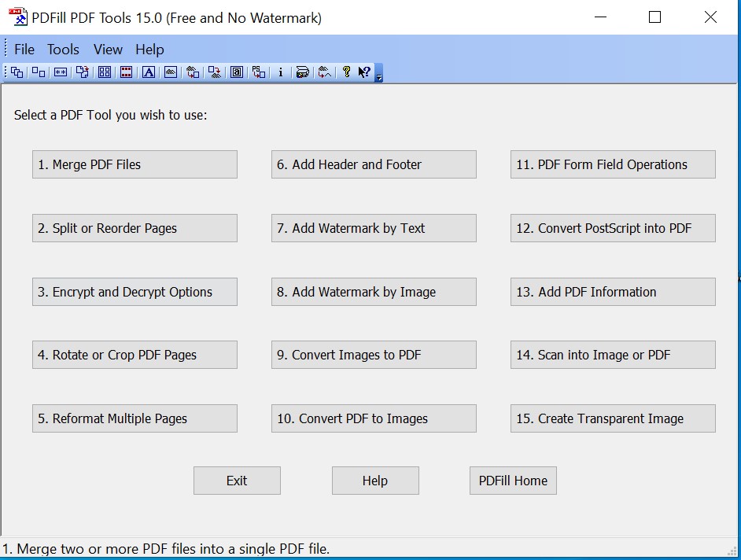Viewport: 741px width, 560px height.
Task: Click the Reformat Multiple Pages grid toolbar icon
Action: pos(105,72)
